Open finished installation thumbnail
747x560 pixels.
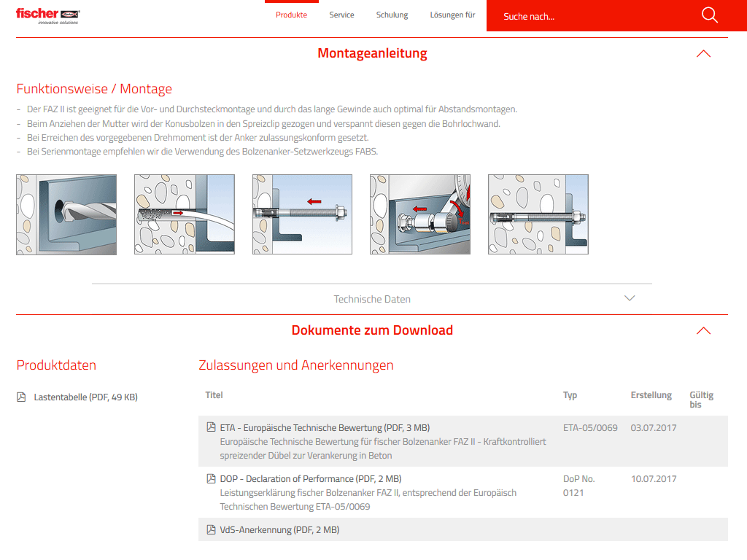[538, 214]
